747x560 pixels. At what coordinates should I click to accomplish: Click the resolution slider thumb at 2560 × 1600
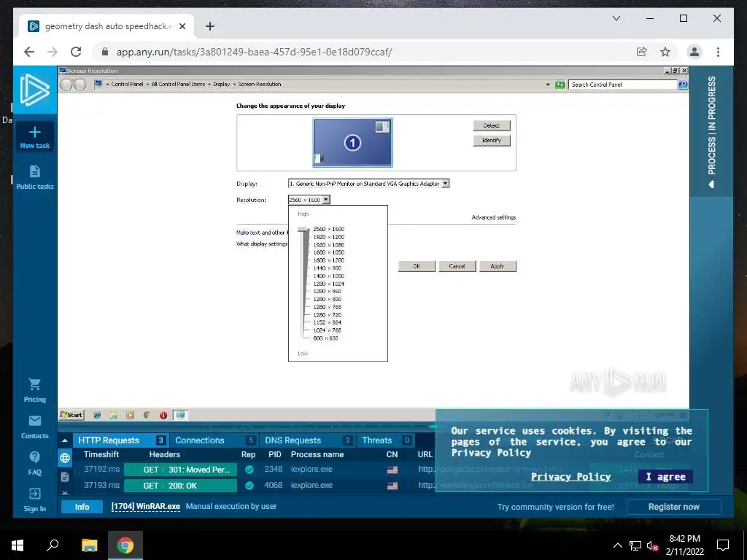pos(303,230)
